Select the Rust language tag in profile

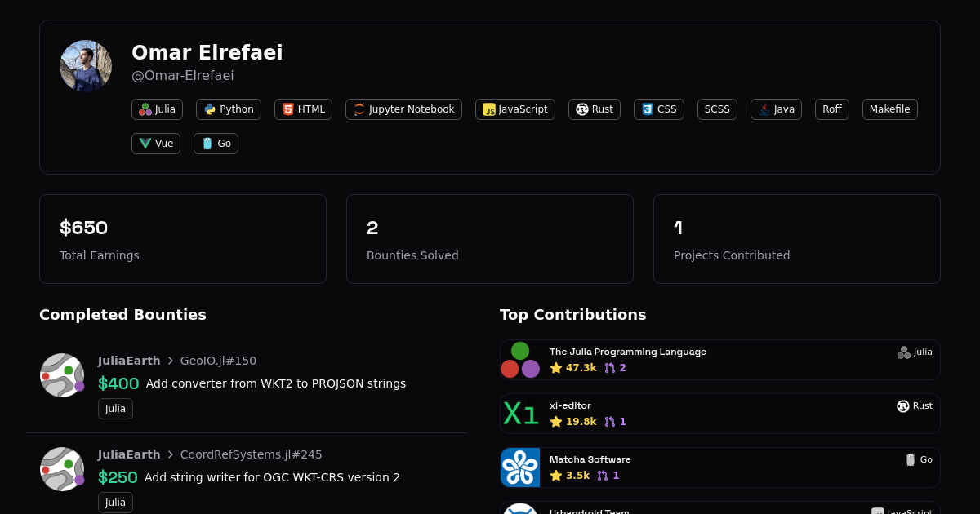point(594,109)
